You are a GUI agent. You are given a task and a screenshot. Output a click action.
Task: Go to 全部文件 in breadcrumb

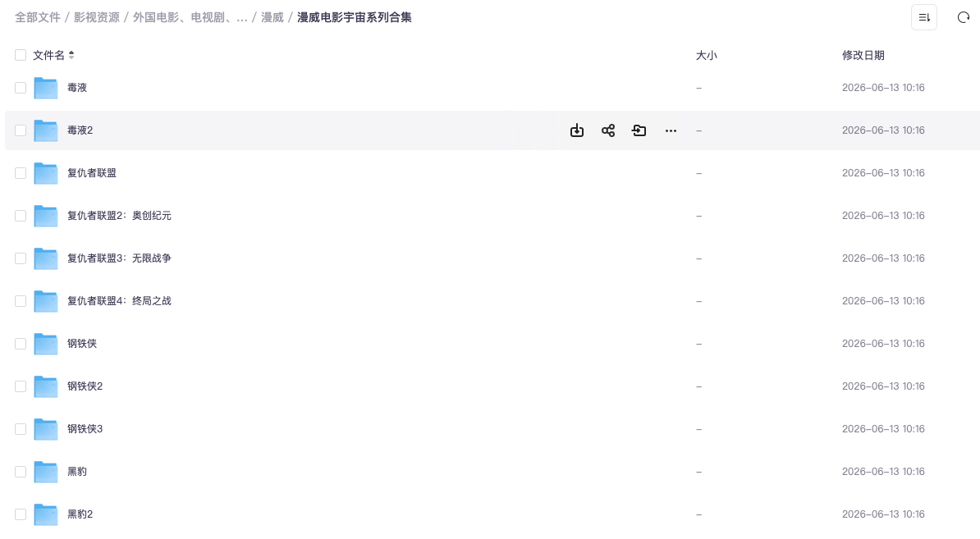pyautogui.click(x=38, y=17)
